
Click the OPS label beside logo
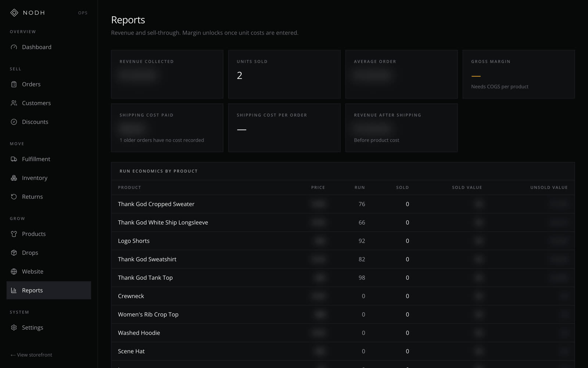point(83,13)
